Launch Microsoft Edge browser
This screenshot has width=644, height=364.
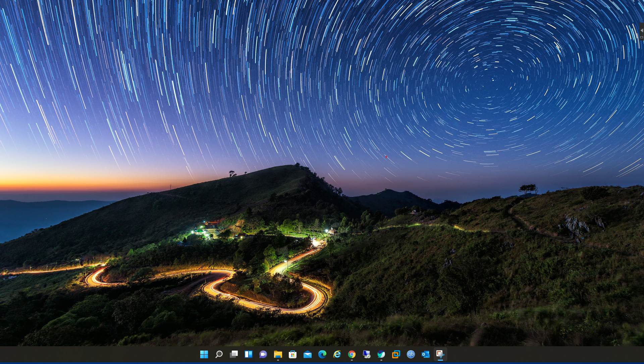click(x=322, y=354)
